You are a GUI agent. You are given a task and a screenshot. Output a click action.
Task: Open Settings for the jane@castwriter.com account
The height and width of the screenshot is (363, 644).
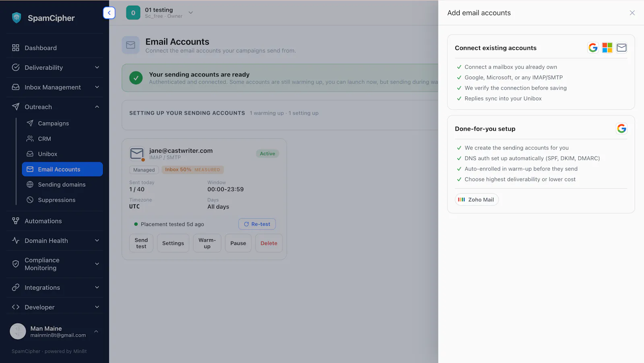coord(173,243)
